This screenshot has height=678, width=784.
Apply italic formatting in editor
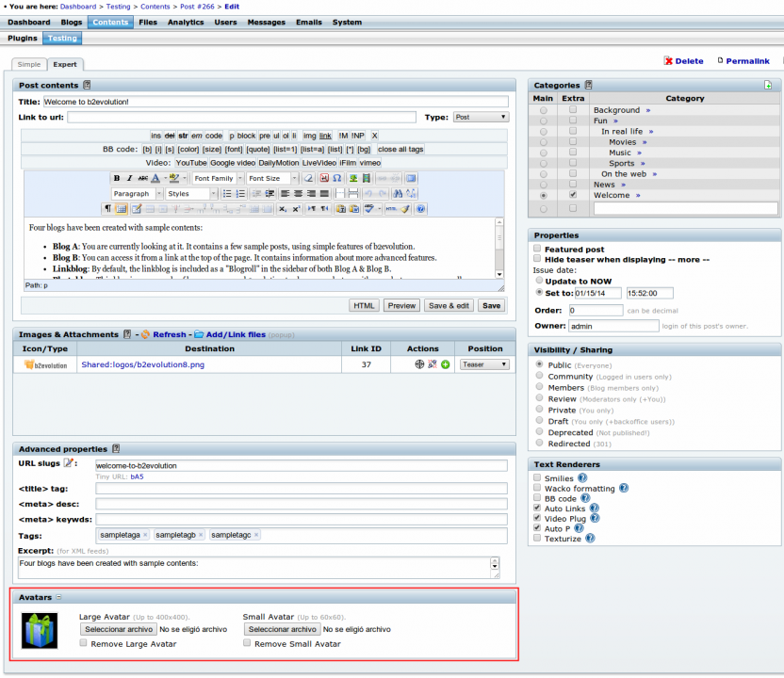[x=129, y=178]
